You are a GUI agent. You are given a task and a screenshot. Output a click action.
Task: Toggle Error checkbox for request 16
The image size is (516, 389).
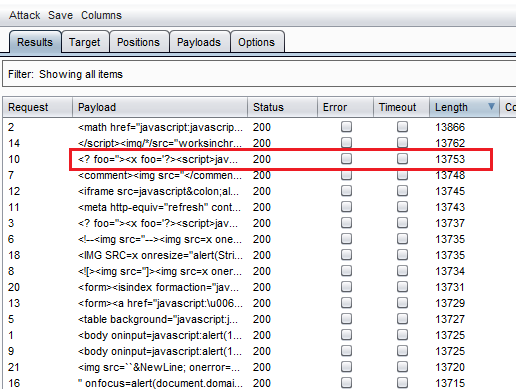pos(346,383)
